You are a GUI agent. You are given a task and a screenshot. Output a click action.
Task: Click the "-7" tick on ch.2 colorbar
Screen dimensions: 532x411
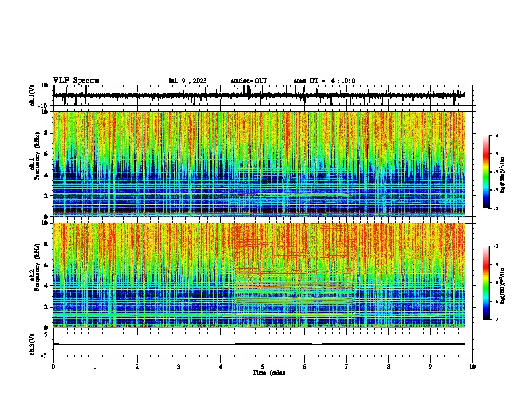point(495,319)
